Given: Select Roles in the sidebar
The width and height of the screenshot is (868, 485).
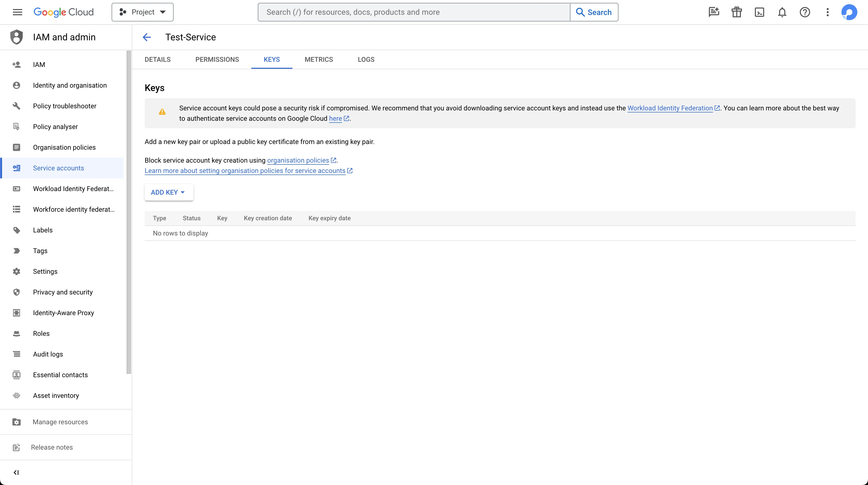Looking at the screenshot, I should click(41, 333).
